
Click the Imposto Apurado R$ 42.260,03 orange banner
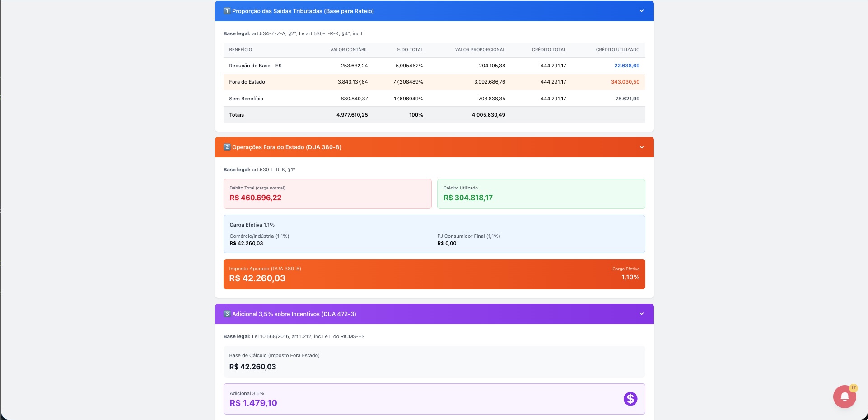[x=434, y=274]
